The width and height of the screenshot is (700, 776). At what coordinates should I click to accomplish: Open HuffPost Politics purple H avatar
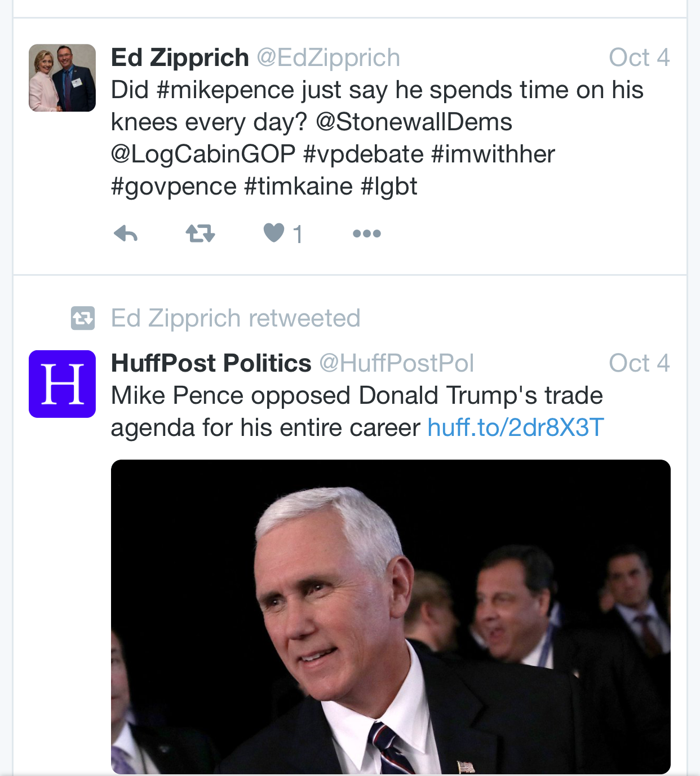click(62, 384)
